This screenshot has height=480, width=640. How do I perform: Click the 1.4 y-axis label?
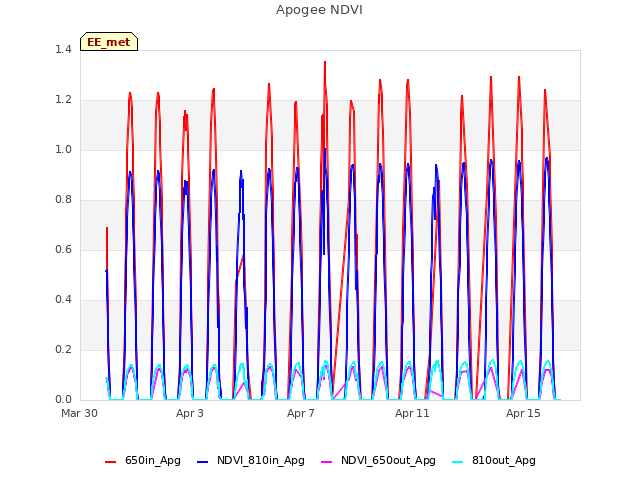(x=63, y=49)
